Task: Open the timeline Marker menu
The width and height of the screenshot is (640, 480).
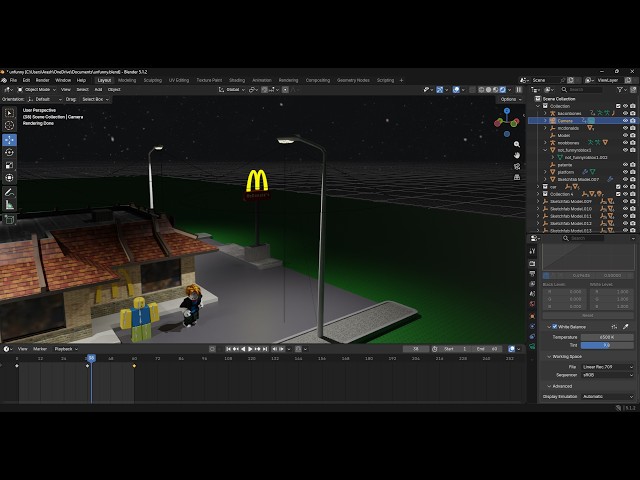Action: coord(40,349)
